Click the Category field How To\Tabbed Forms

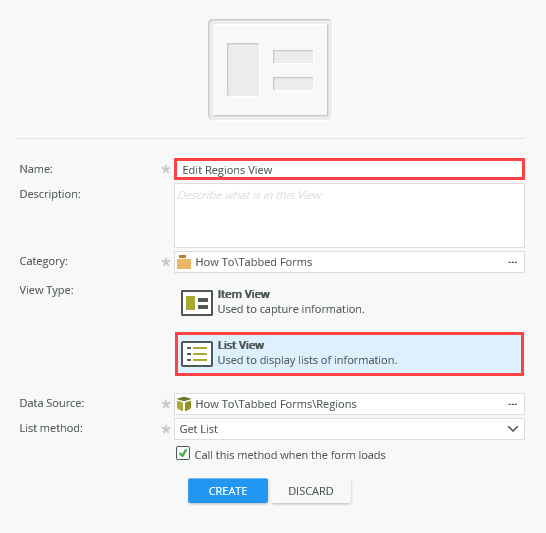349,262
